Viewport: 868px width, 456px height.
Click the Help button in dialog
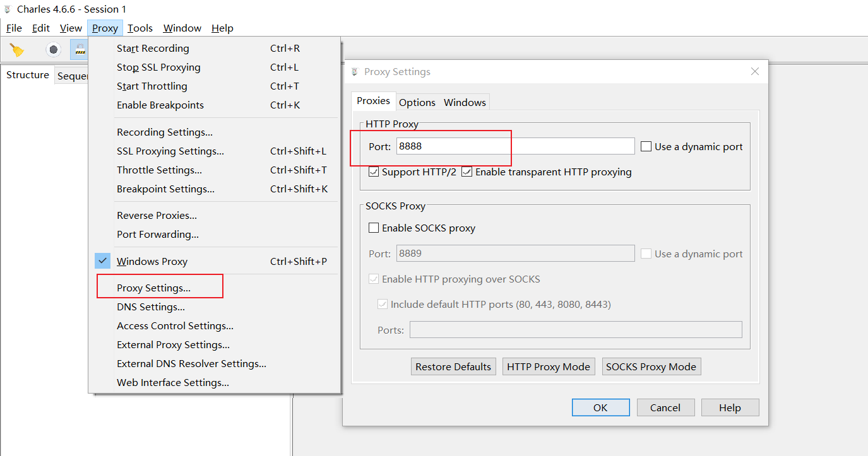point(730,407)
